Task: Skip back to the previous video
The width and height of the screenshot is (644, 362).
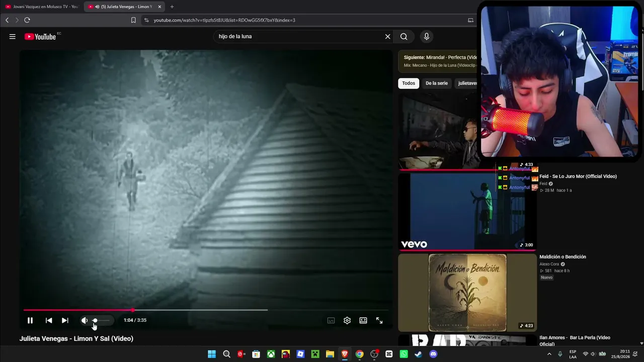Action: 49,320
